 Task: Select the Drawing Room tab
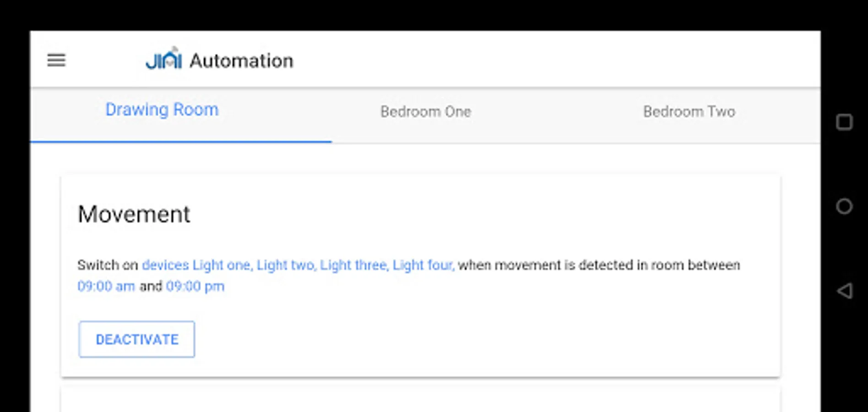pyautogui.click(x=162, y=110)
